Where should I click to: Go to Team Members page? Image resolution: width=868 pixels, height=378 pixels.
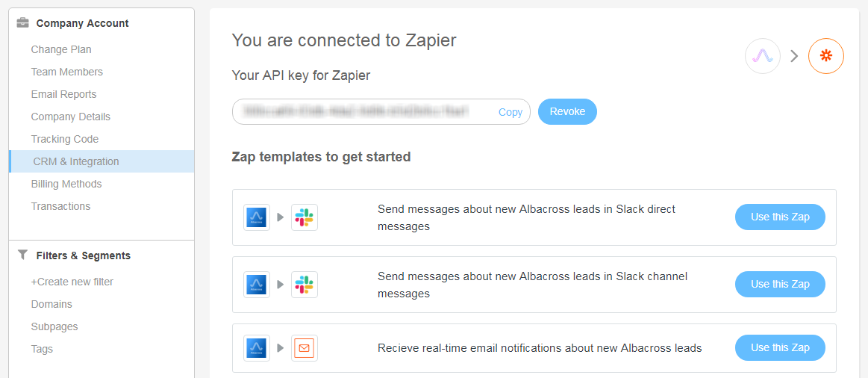click(66, 72)
